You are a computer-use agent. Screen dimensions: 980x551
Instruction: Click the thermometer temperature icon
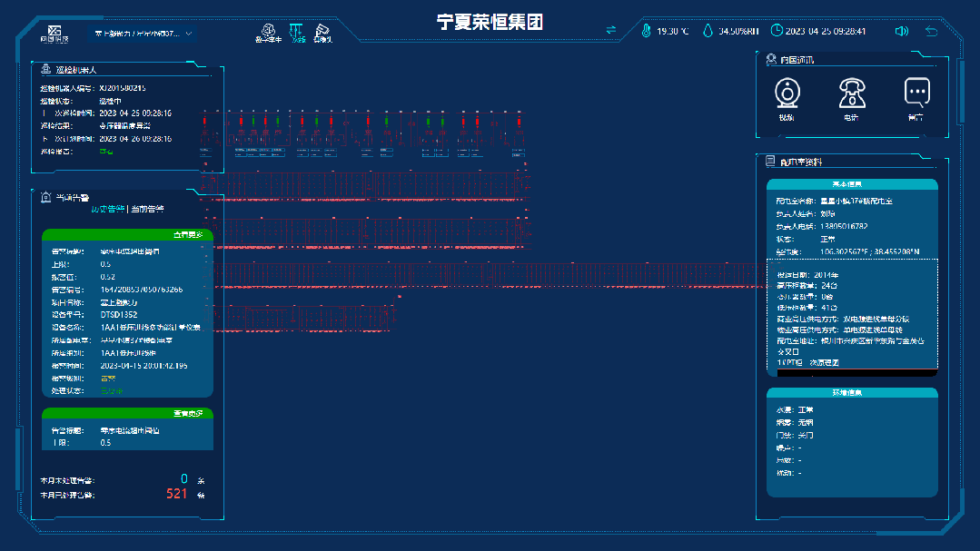(647, 31)
